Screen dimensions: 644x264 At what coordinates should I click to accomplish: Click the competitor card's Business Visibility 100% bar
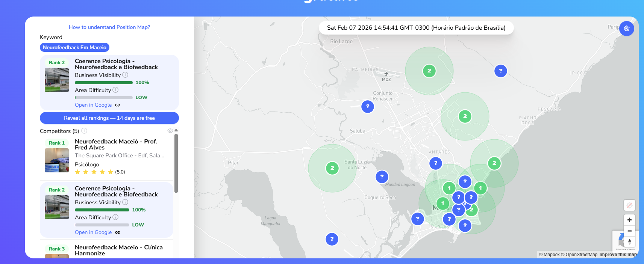coord(102,210)
